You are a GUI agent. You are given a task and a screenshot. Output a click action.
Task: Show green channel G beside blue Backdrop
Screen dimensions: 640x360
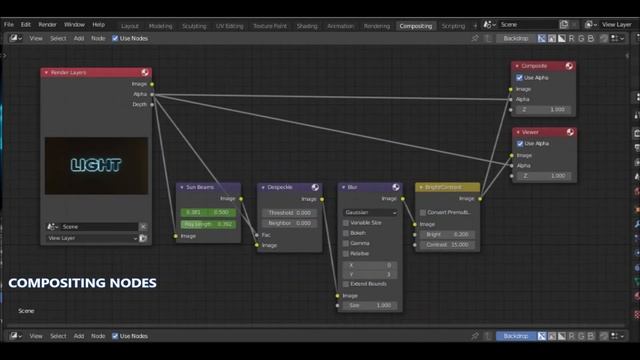(581, 336)
